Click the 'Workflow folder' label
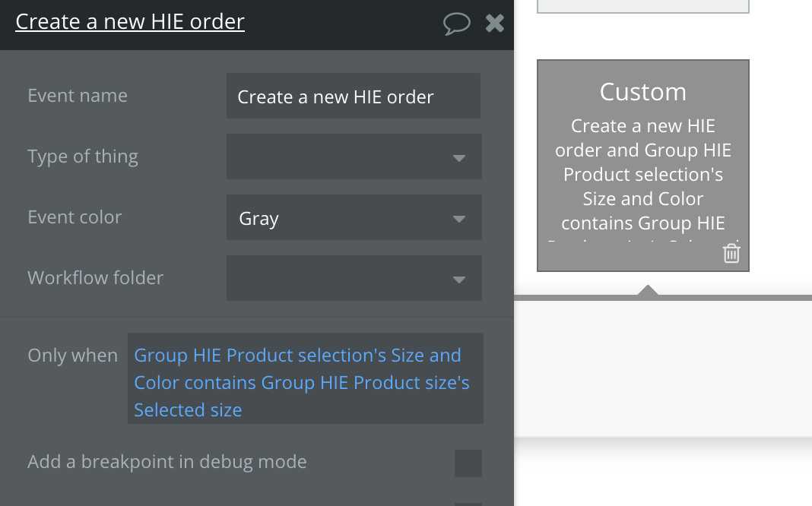Image resolution: width=812 pixels, height=506 pixels. point(95,278)
